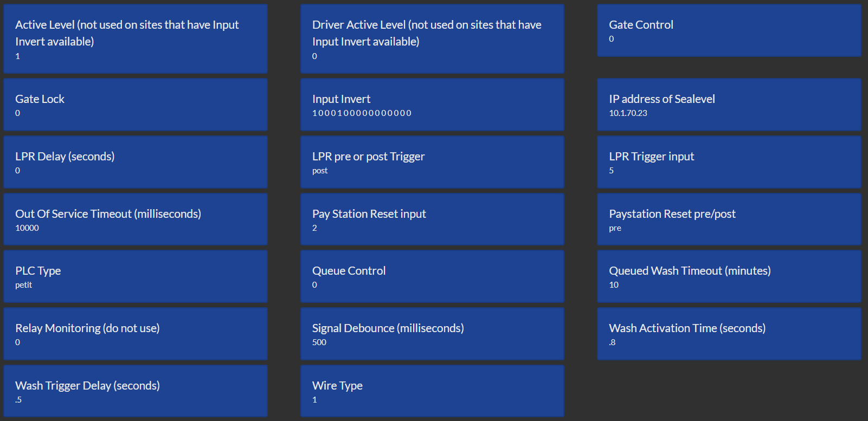868x421 pixels.
Task: Open LPR pre or post Trigger setting
Action: point(432,162)
